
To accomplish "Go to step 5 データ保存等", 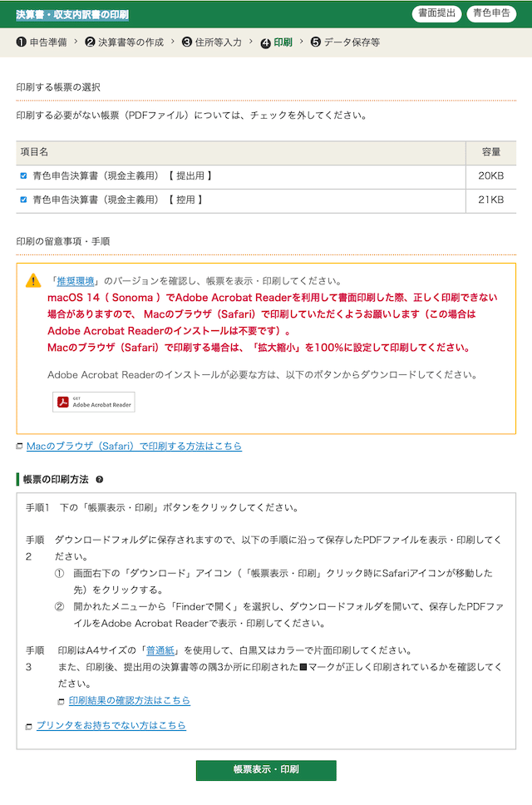I will pos(345,42).
